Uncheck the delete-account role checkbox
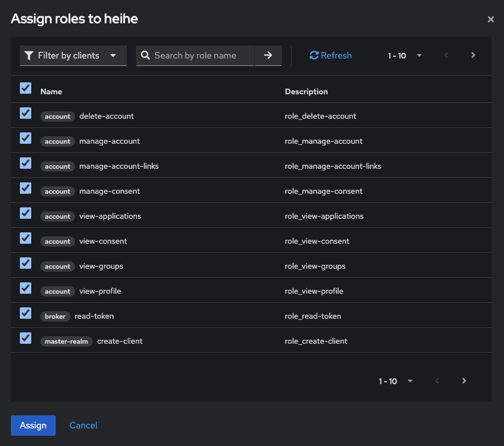 (26, 113)
